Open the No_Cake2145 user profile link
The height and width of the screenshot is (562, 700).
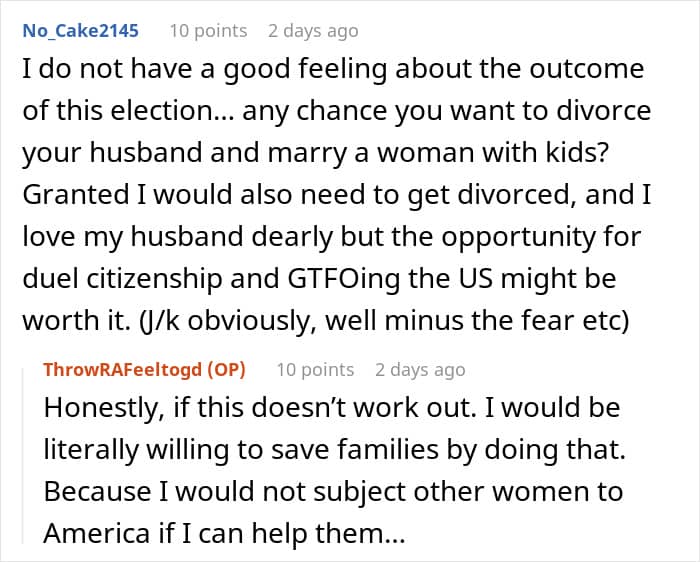tap(81, 30)
